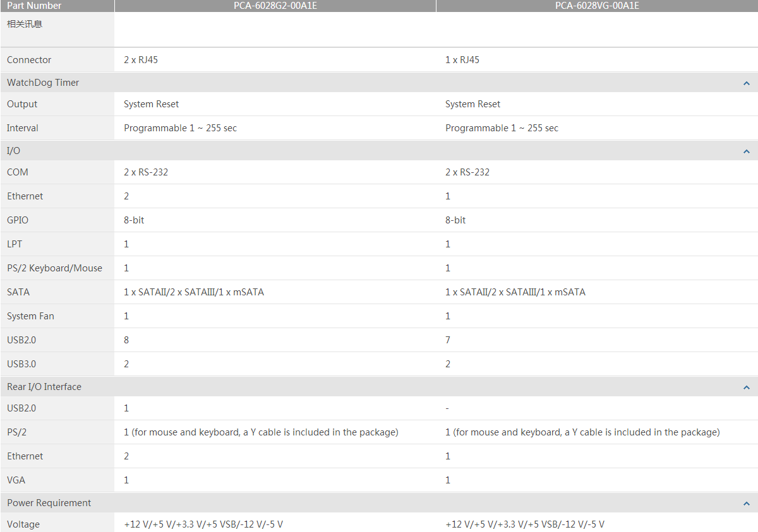Collapse the Rear I/O Interface chevron

coord(746,387)
